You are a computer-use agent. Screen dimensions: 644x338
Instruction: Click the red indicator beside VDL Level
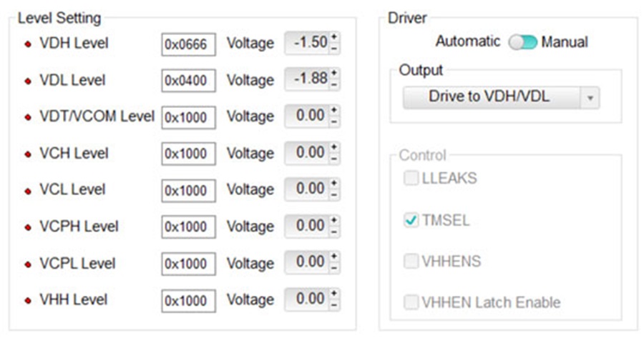(28, 81)
